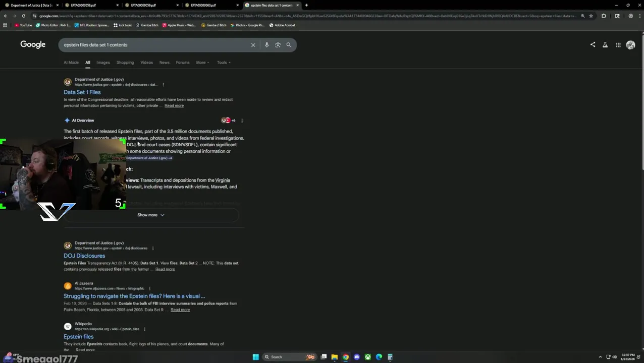
Task: Open YouTube bookmark
Action: point(23,25)
